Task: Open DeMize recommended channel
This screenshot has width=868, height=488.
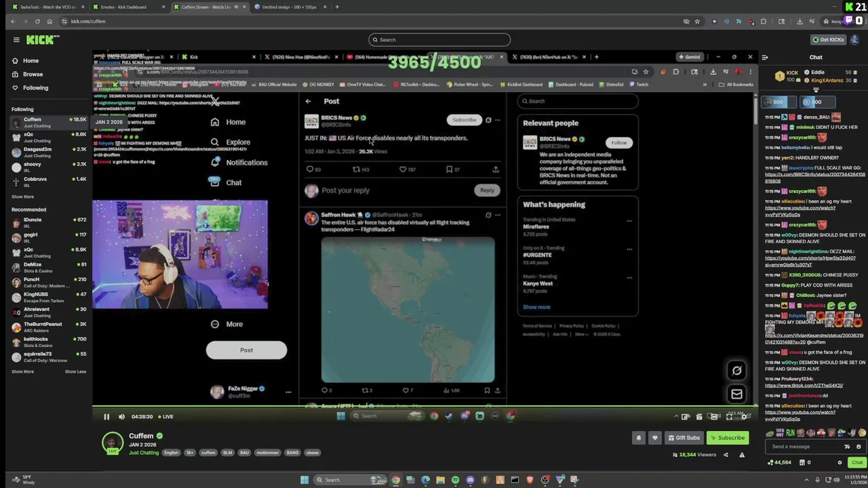Action: [49, 267]
